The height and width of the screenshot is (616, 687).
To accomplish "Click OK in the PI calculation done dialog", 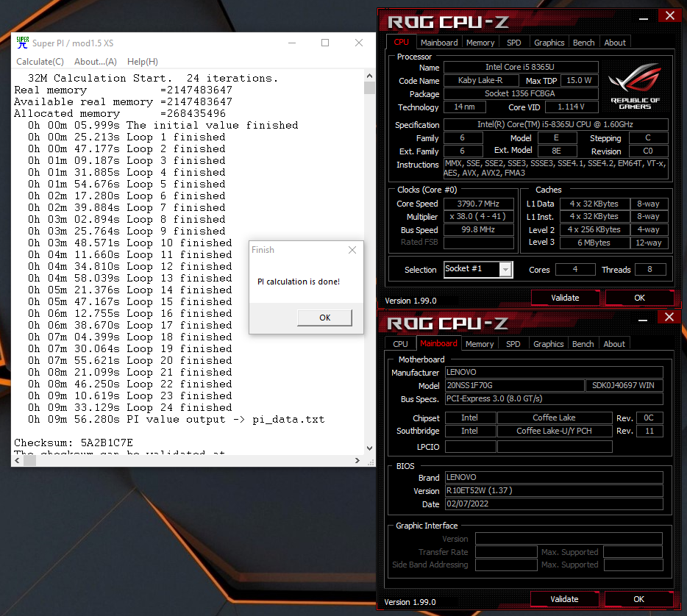I will (x=324, y=318).
